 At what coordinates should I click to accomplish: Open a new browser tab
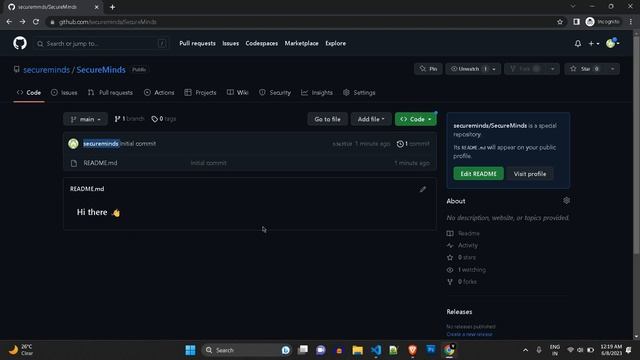tap(112, 7)
